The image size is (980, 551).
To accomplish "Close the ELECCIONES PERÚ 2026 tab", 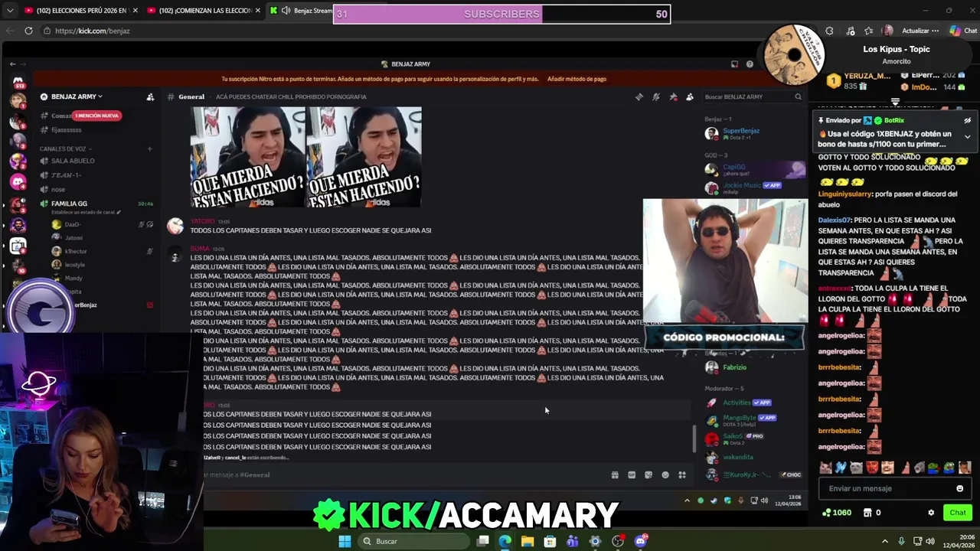I will click(136, 11).
